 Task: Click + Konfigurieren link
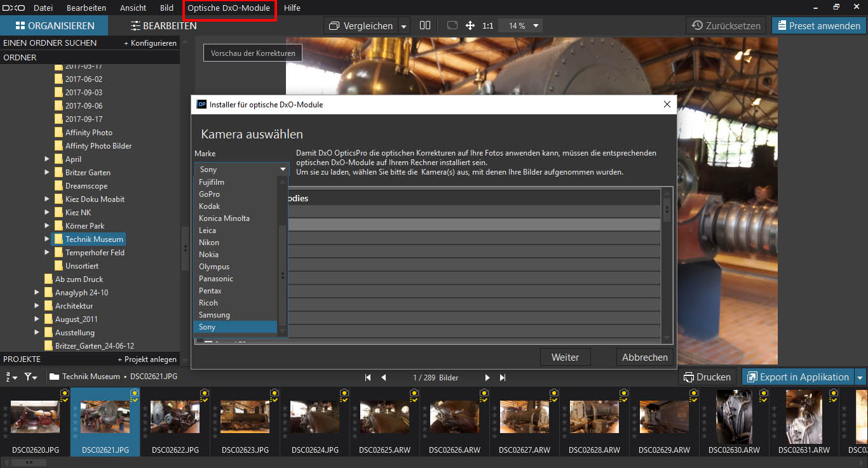pyautogui.click(x=150, y=43)
